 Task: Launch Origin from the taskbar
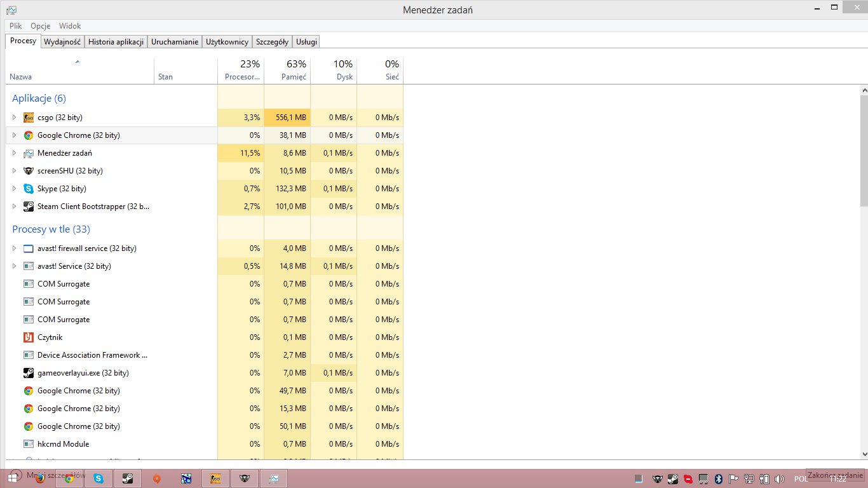point(157,478)
